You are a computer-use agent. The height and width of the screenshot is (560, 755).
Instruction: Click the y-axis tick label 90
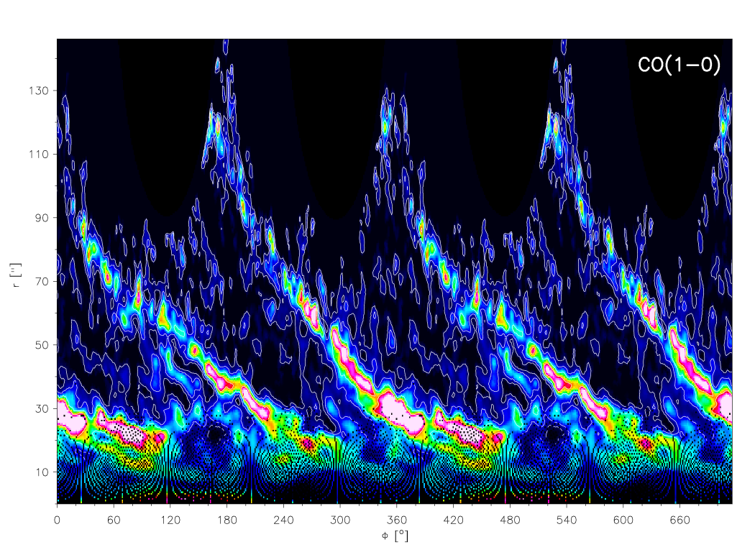(42, 218)
